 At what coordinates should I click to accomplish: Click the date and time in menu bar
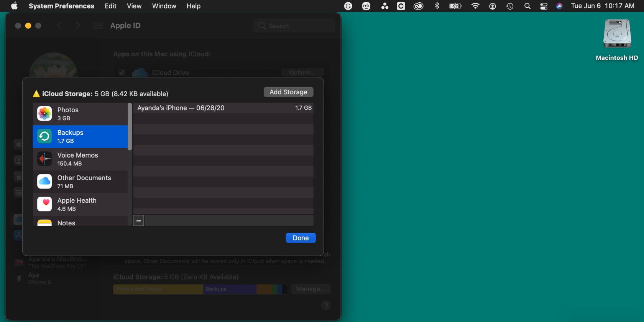(x=603, y=6)
